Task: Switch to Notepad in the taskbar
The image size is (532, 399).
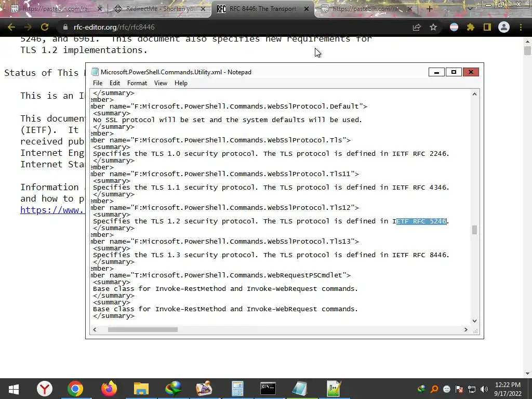Action: point(300,389)
